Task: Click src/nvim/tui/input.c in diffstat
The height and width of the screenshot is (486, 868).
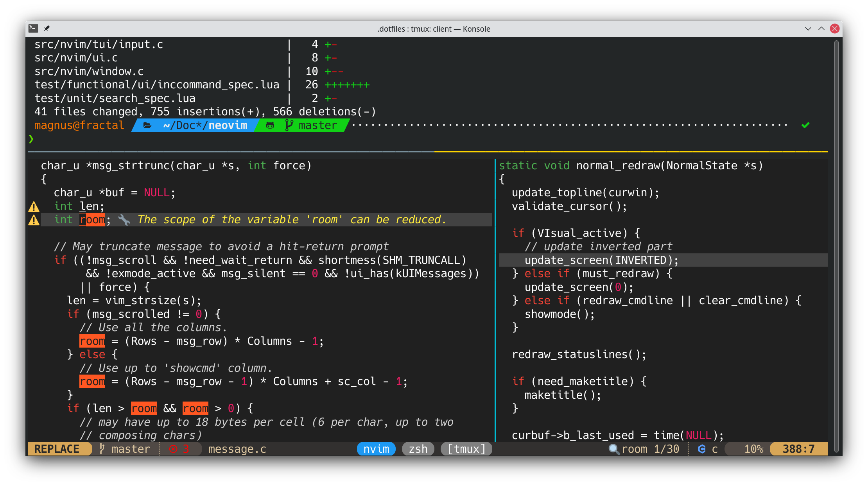Action: [99, 45]
